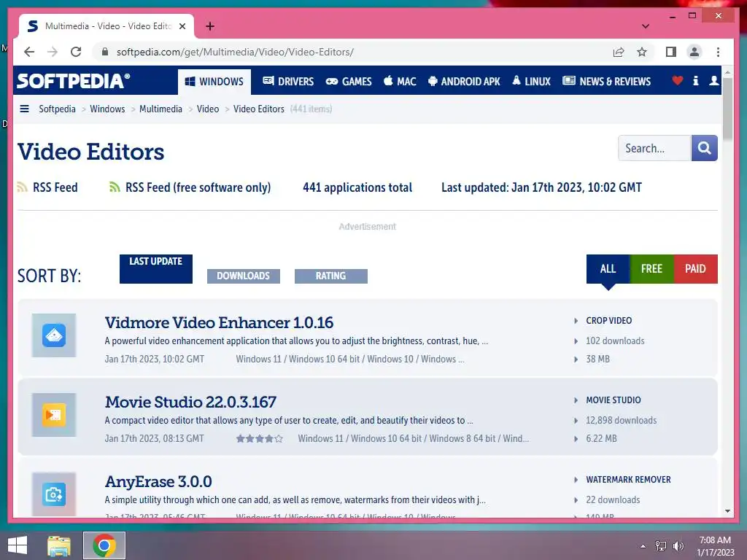Sort by LAST UPDATE
Screen dimensions: 747x560
156,269
